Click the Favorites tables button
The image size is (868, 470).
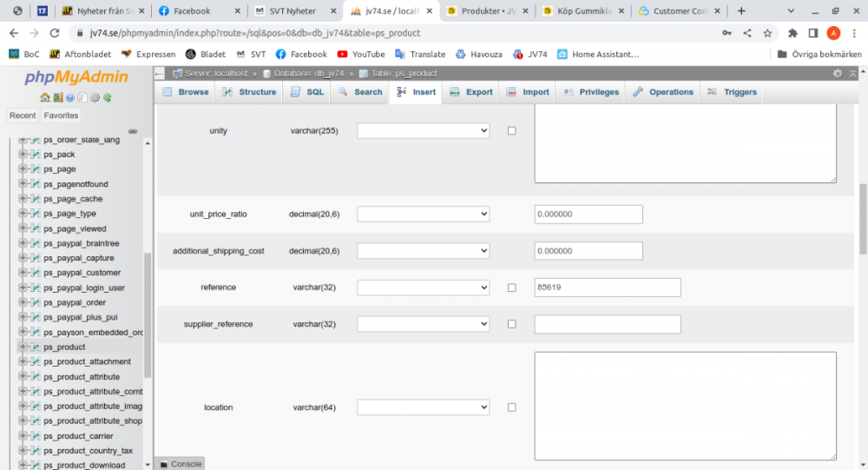[x=61, y=116]
